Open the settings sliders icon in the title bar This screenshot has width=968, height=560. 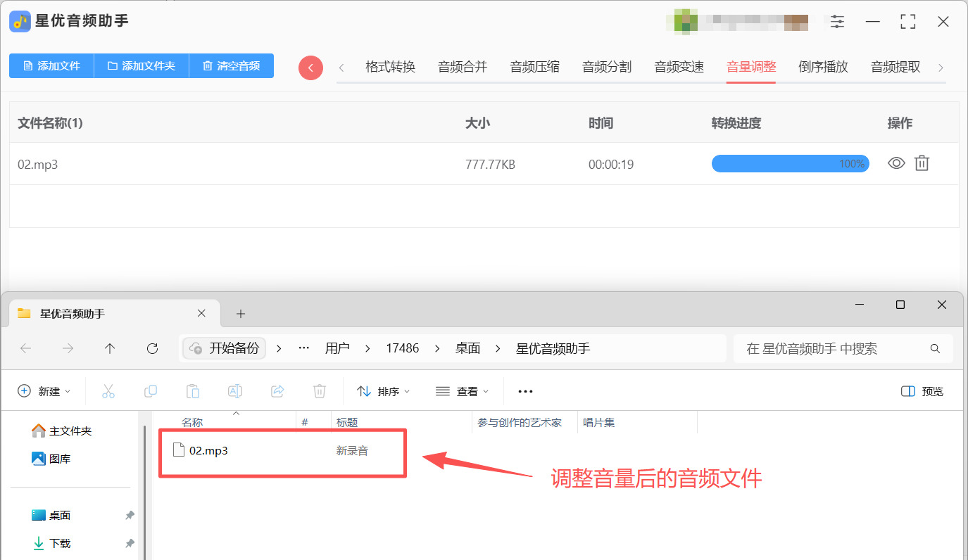837,22
